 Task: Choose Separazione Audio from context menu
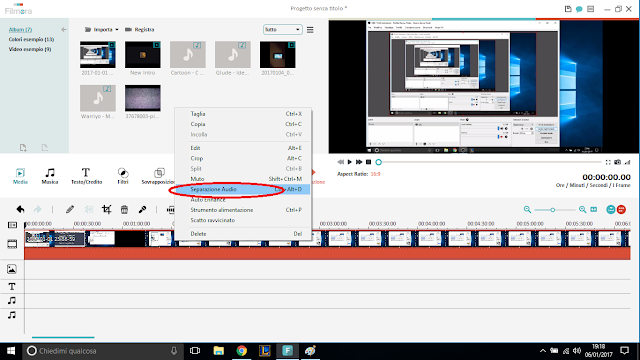pos(242,189)
